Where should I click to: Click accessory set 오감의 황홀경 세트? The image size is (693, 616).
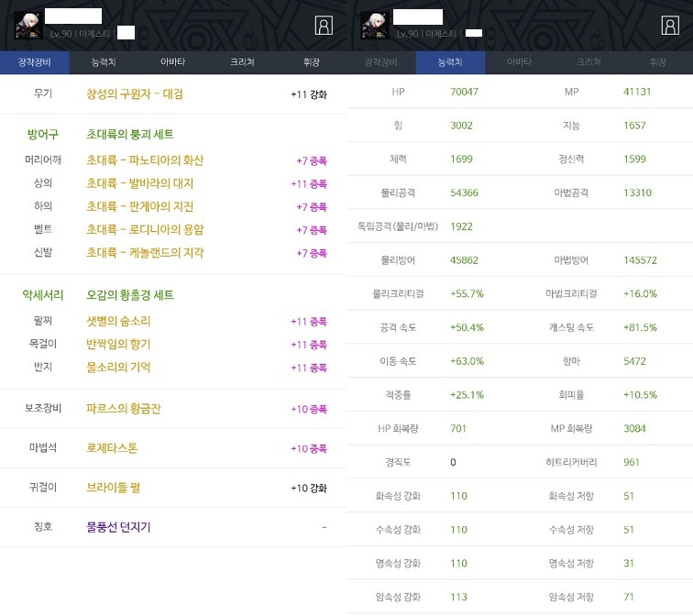coord(130,295)
